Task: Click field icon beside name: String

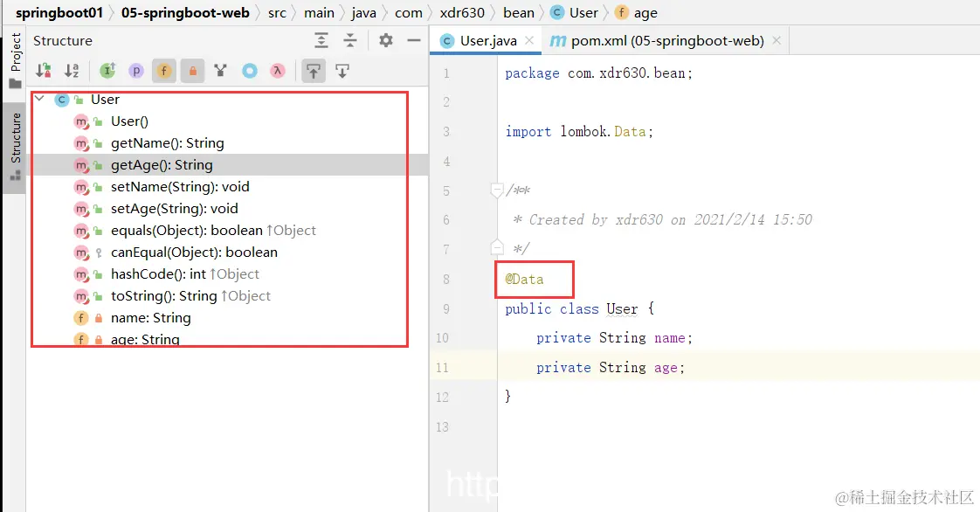Action: click(x=80, y=318)
